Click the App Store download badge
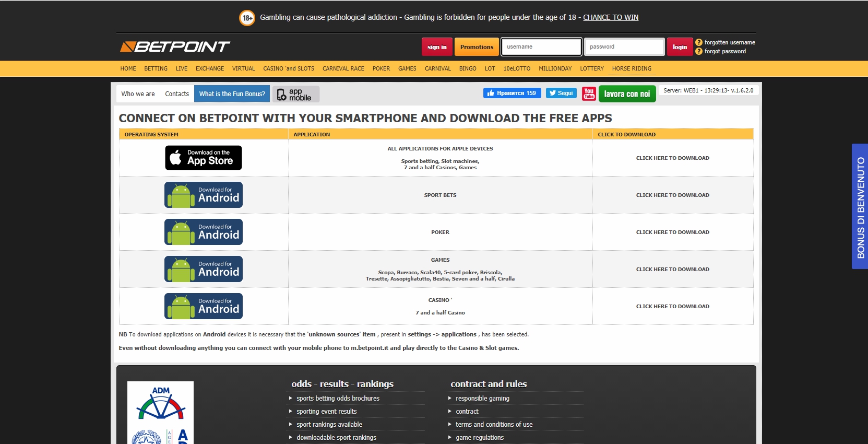The height and width of the screenshot is (444, 868). tap(204, 158)
